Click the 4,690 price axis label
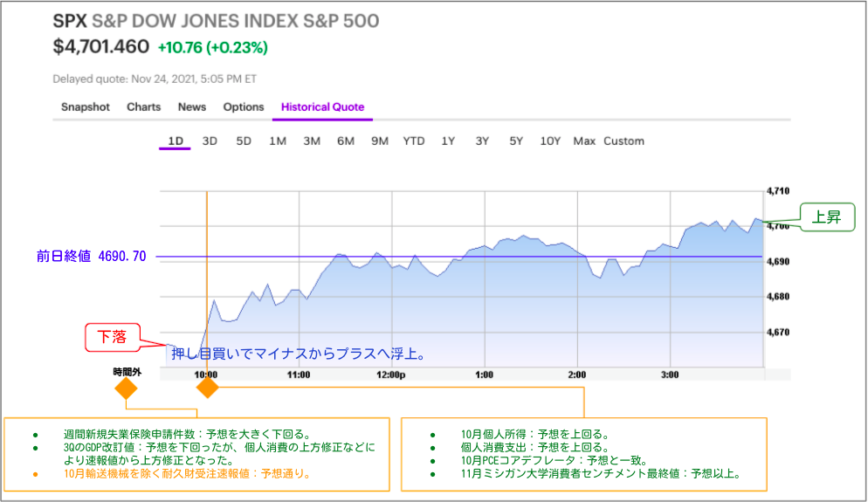The image size is (868, 502). [x=778, y=261]
